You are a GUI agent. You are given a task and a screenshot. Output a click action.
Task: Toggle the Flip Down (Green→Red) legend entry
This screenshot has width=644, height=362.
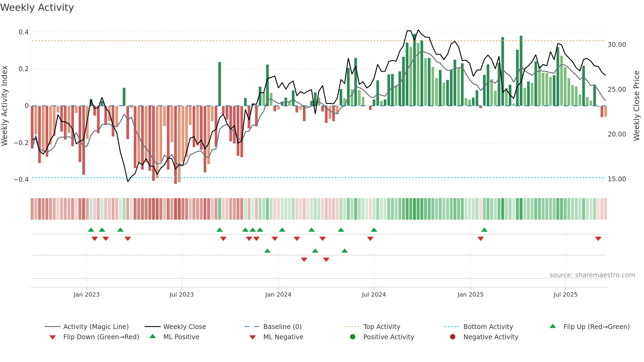click(x=94, y=337)
